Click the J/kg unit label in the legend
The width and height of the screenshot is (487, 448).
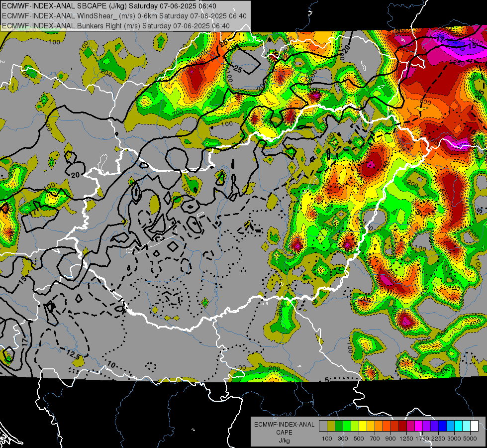(x=284, y=441)
